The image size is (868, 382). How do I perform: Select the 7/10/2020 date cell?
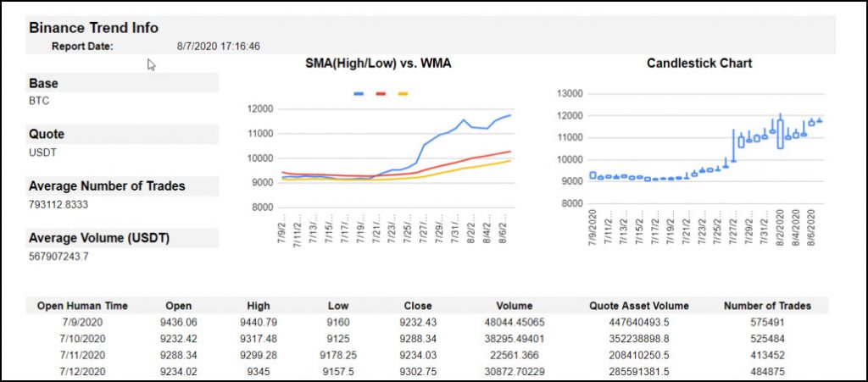click(x=82, y=338)
